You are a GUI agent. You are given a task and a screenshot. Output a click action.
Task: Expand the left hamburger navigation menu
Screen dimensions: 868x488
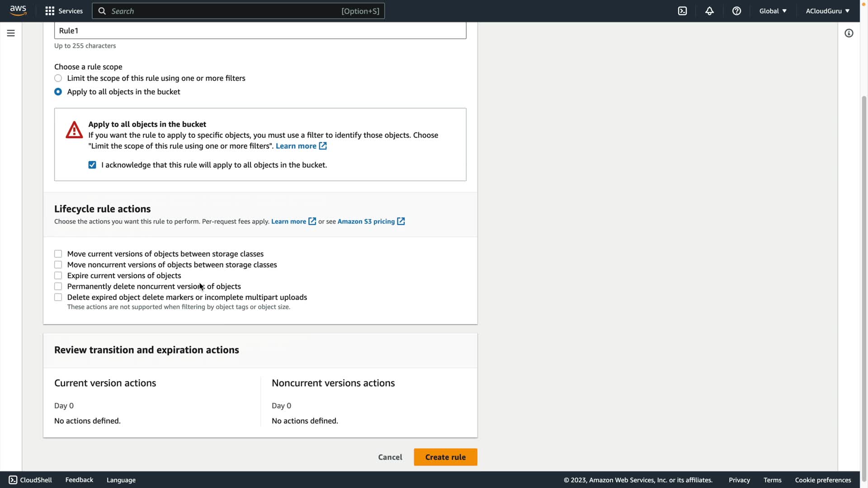coord(11,33)
